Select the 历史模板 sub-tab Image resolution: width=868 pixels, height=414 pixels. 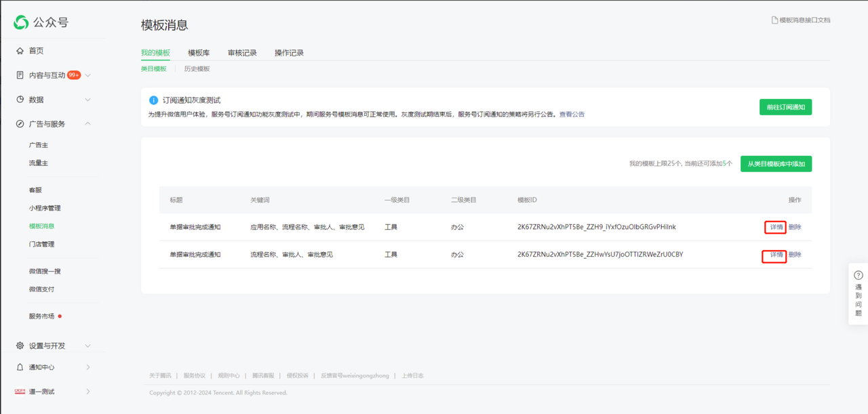[197, 69]
